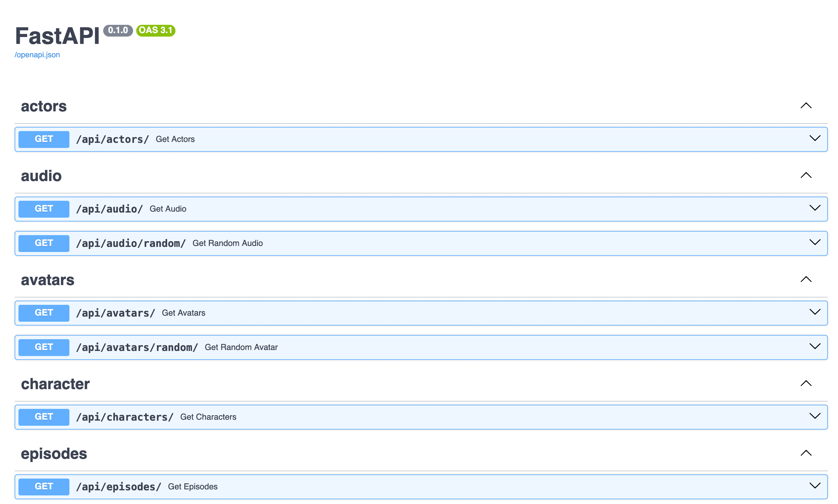This screenshot has width=838, height=504.
Task: Collapse the character section chevron
Action: 806,383
